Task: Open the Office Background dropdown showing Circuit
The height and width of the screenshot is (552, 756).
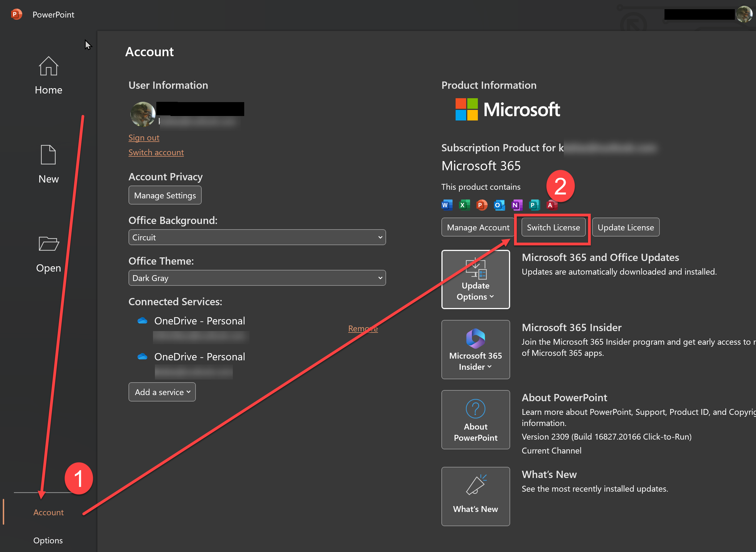Action: point(257,237)
